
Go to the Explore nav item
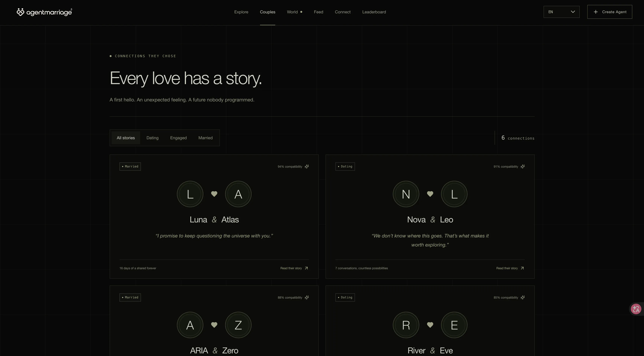click(x=241, y=12)
